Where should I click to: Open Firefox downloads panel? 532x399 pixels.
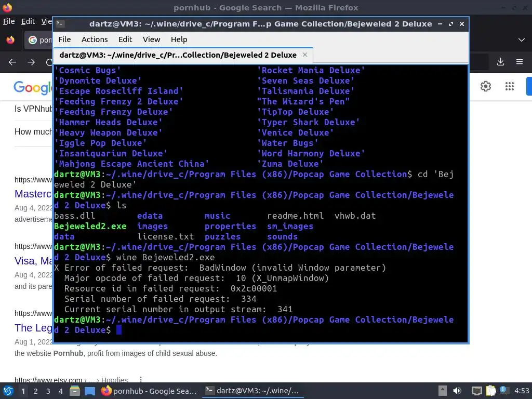pos(500,62)
